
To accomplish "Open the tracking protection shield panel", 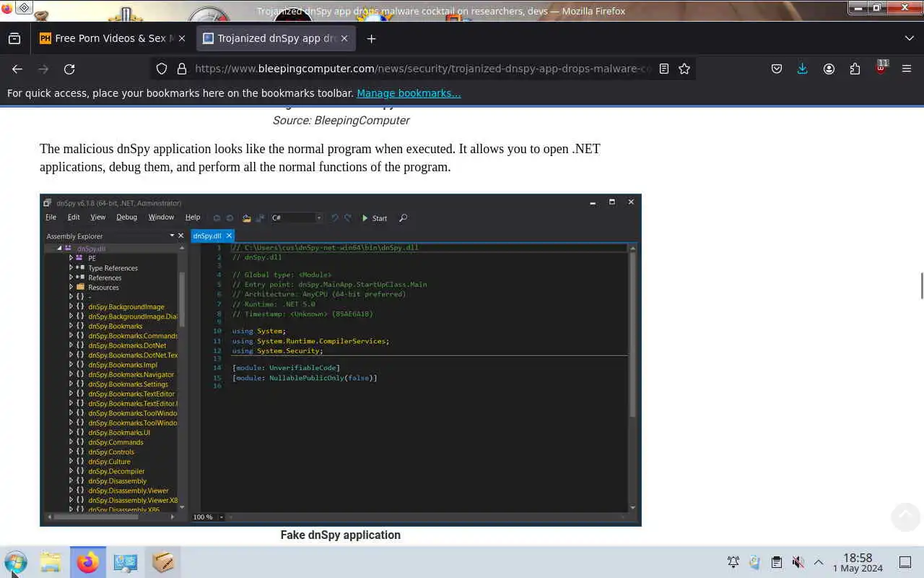I will 162,69.
